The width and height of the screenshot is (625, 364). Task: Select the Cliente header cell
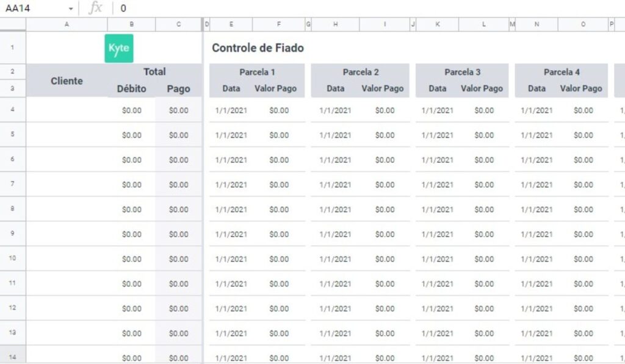(67, 80)
